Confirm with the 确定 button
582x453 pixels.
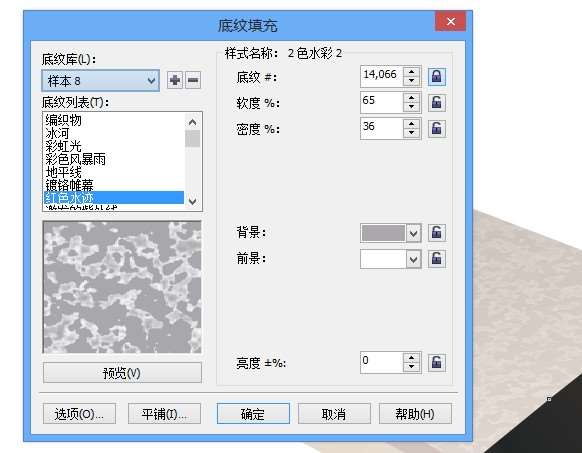(x=253, y=414)
